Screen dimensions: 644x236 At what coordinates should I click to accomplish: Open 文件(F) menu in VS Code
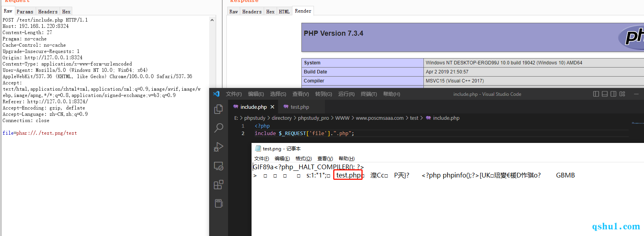pyautogui.click(x=234, y=94)
